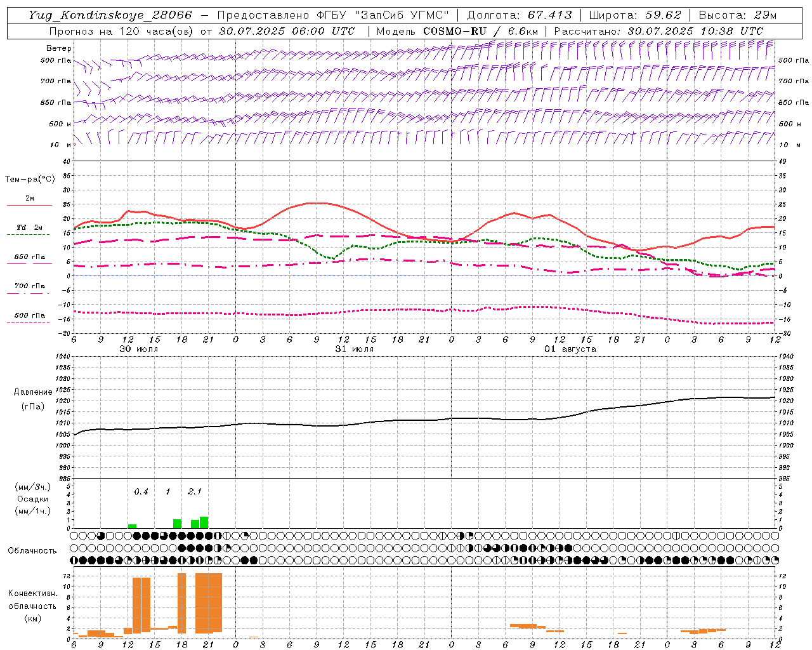Click the 850 гПа legend in temperature panel
This screenshot has height=650, width=812.
click(x=30, y=257)
